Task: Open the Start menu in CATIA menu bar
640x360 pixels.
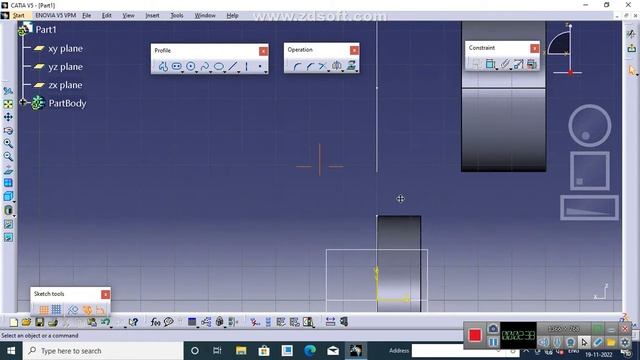Action: (19, 16)
